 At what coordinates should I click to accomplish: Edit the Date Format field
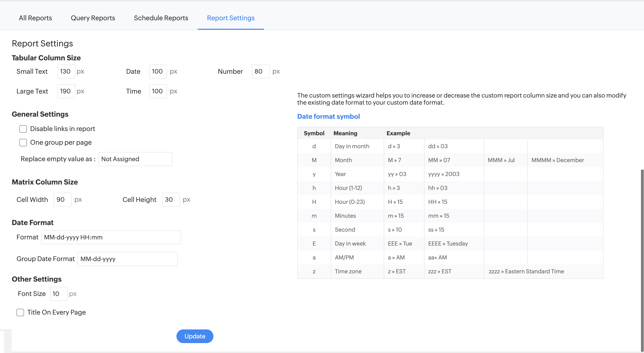pyautogui.click(x=111, y=237)
